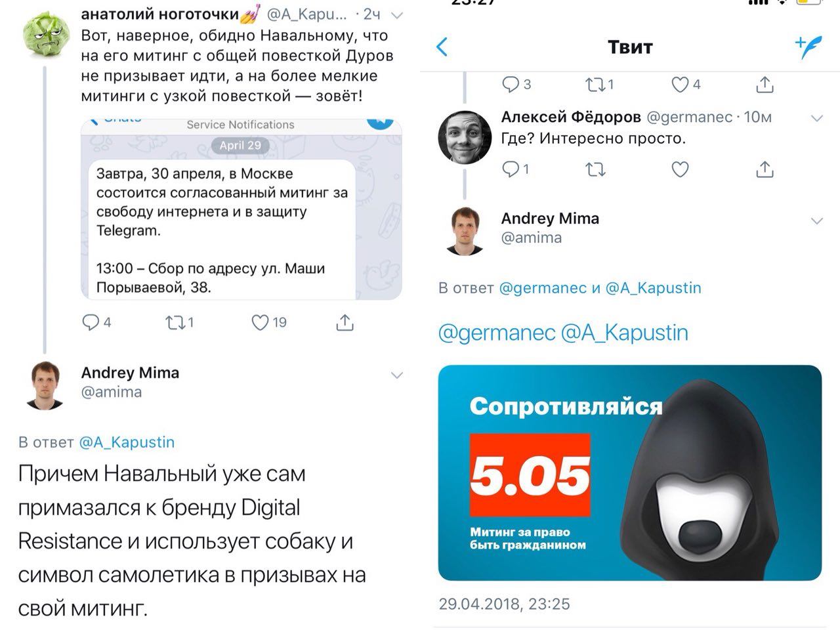Open @germanec mention in tweet text
Viewport: 840px width, 630px height.
(x=497, y=333)
